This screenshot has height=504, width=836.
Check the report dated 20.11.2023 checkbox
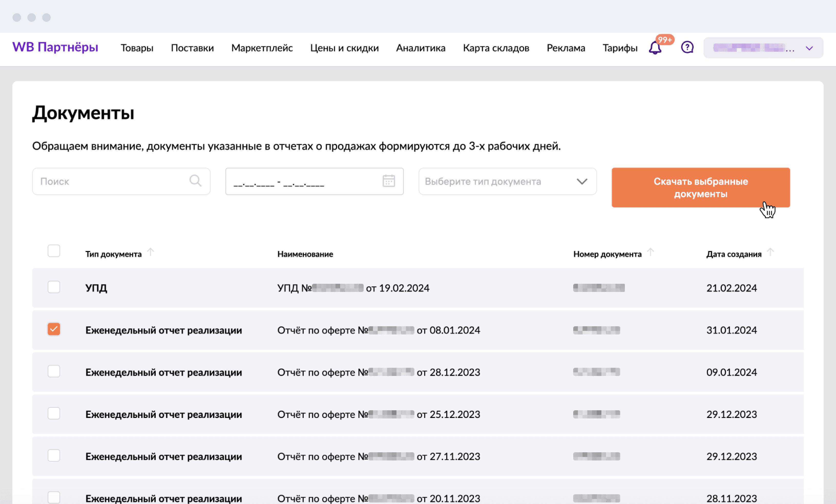click(54, 498)
